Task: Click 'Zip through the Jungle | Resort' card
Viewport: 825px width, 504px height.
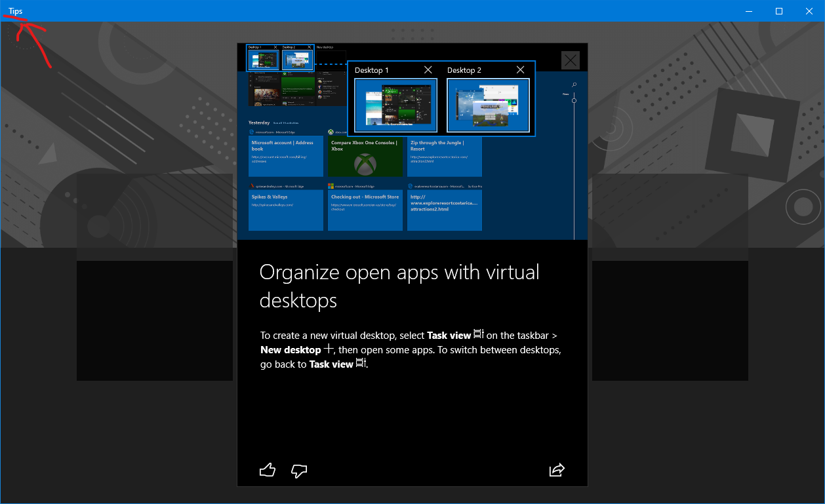Action: coord(445,156)
